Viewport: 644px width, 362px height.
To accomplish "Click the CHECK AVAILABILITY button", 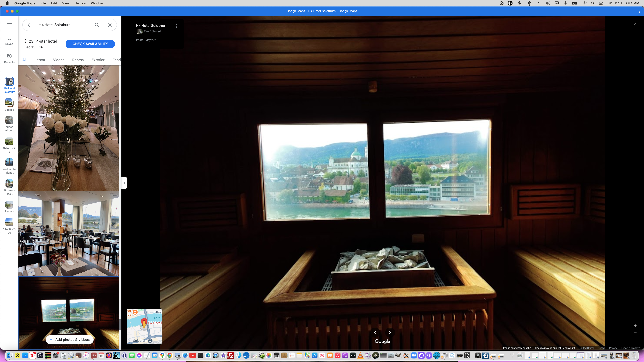I will coord(90,44).
